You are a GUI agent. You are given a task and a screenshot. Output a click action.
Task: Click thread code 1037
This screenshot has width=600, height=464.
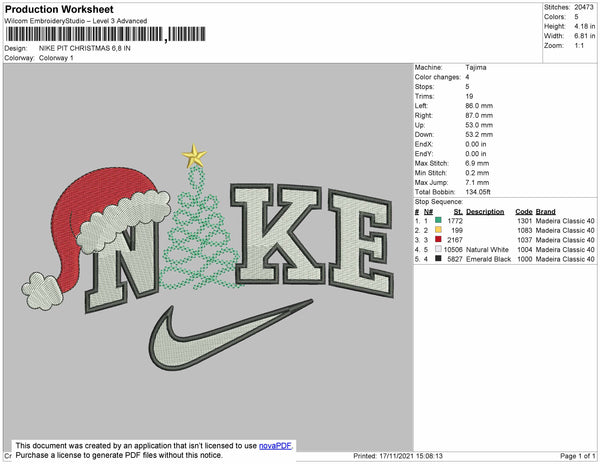click(x=525, y=240)
